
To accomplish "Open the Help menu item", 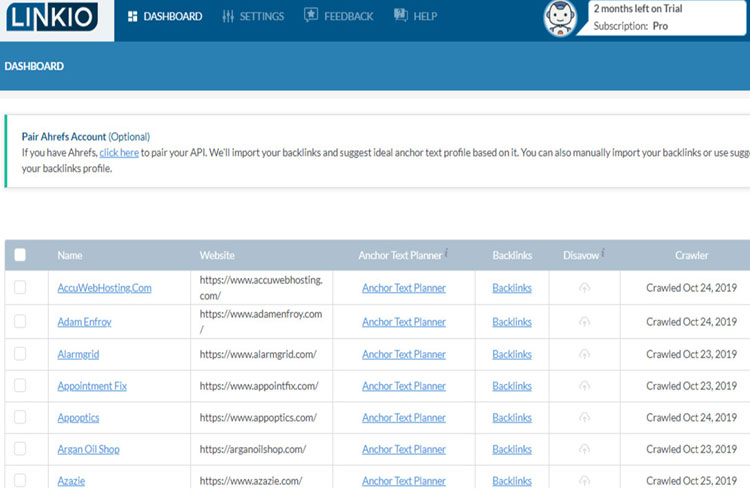I will point(415,16).
